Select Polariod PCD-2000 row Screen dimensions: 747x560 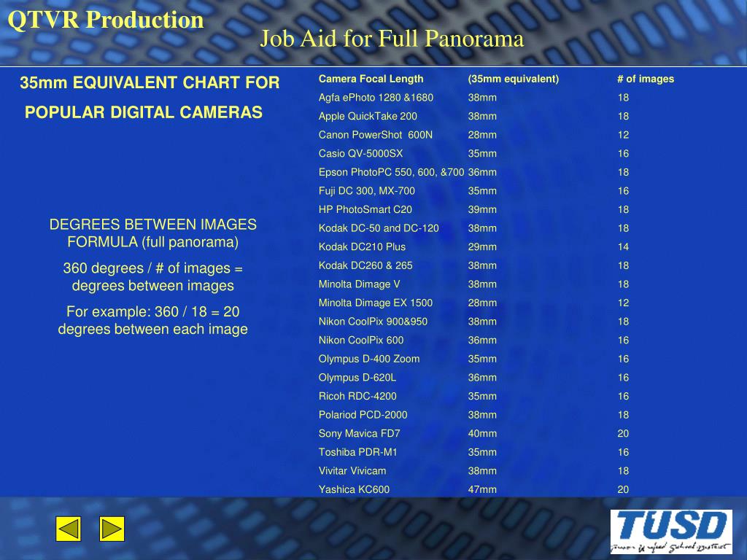(x=474, y=415)
